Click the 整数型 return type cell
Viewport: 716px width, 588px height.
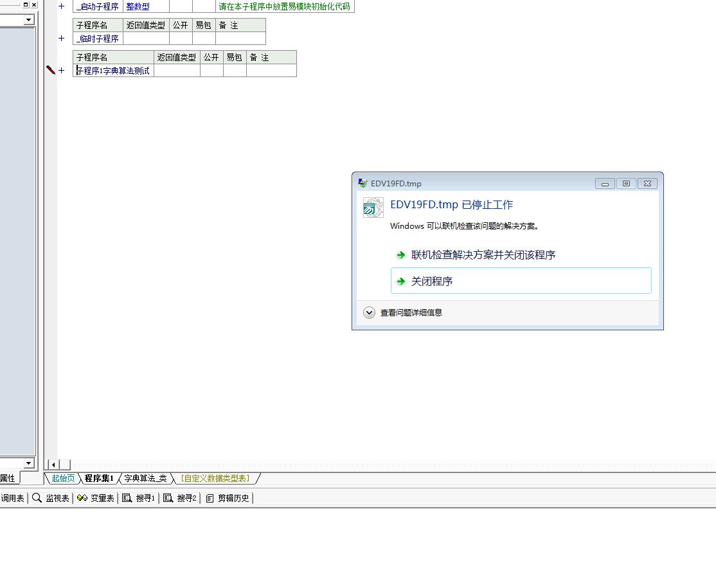tap(146, 6)
